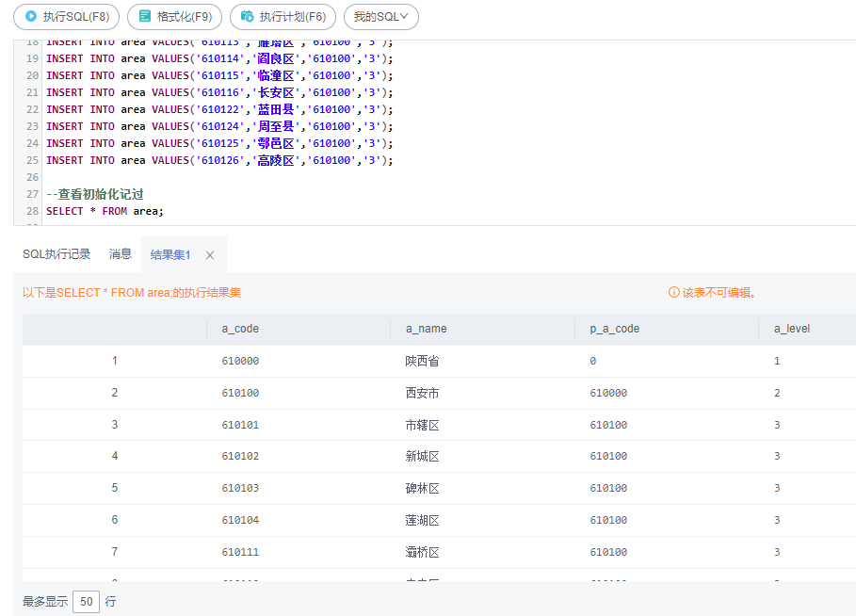
Task: Click editor line 19 inserting 阎良区
Action: 219,58
